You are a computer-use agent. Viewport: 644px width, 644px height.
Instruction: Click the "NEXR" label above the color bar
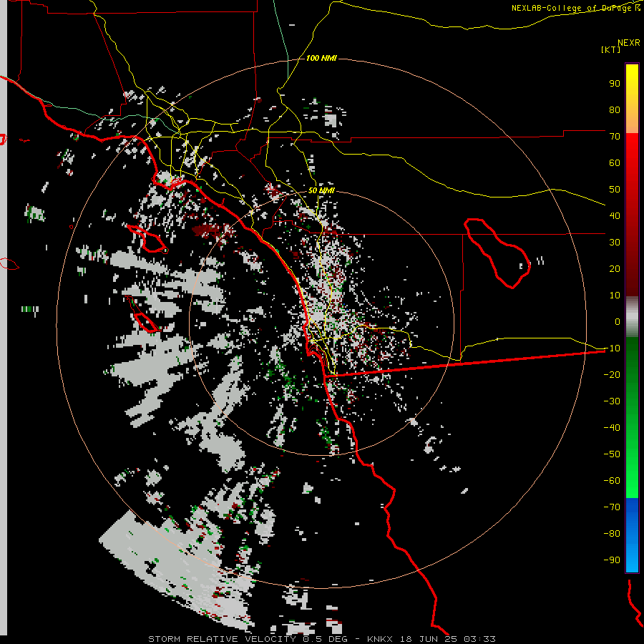(629, 43)
